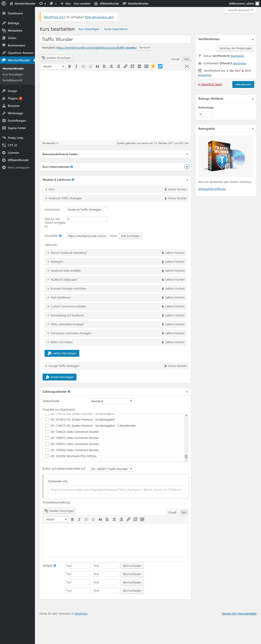Click the Traffic Wunder featured image thumbnail
This screenshot has height=644, width=261.
pos(226,156)
